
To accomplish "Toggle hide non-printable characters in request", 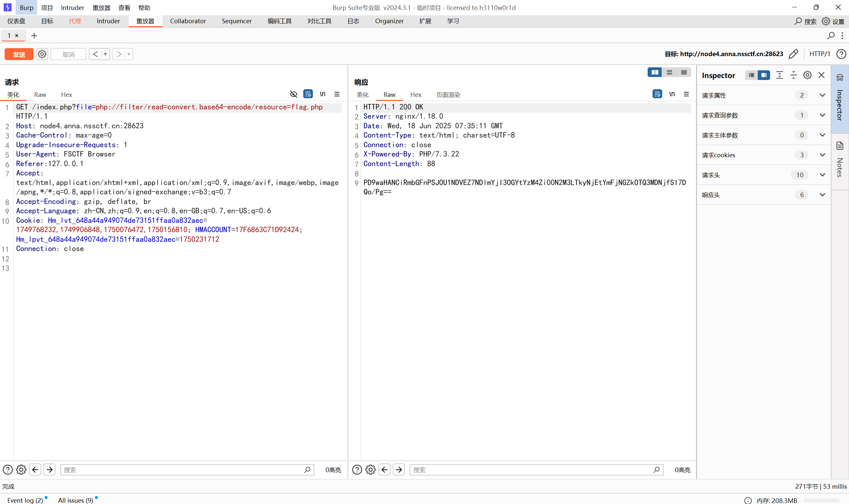I will [x=294, y=94].
